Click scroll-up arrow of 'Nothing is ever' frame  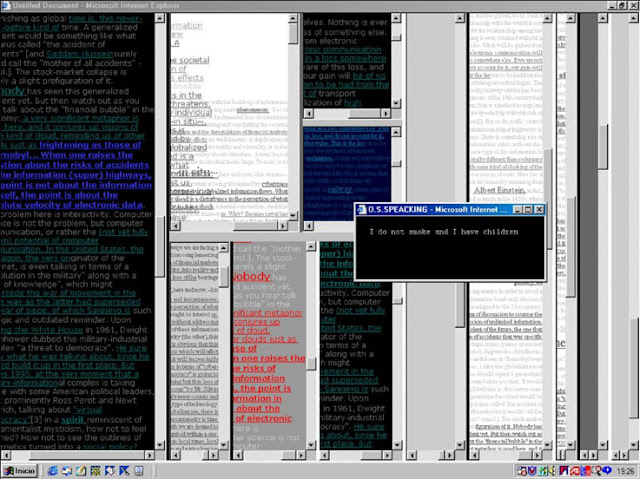[396, 18]
